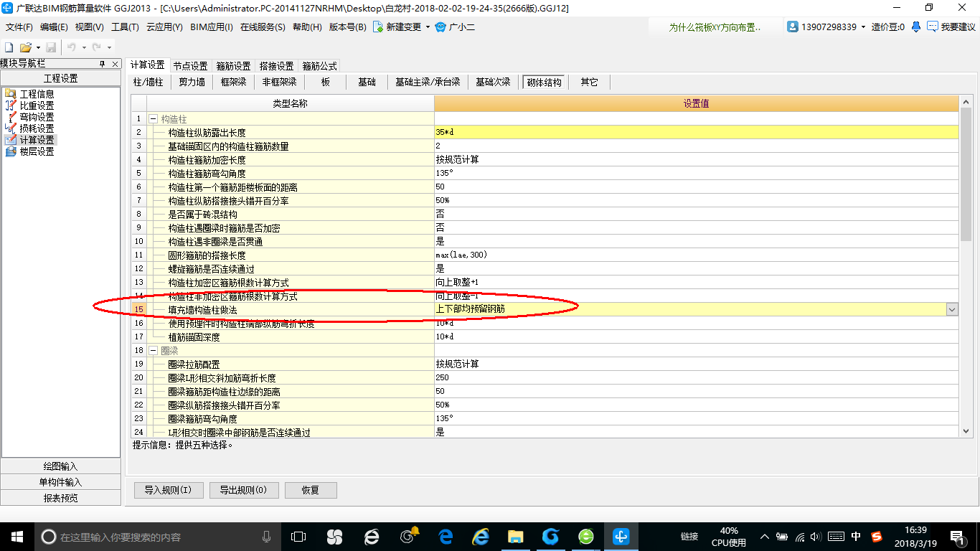Viewport: 980px width, 551px height.
Task: Collapse the 构造柱 group
Action: pyautogui.click(x=153, y=119)
